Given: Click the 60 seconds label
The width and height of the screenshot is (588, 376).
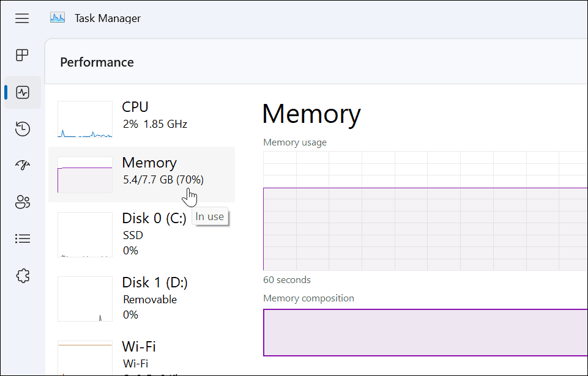Looking at the screenshot, I should pyautogui.click(x=287, y=280).
